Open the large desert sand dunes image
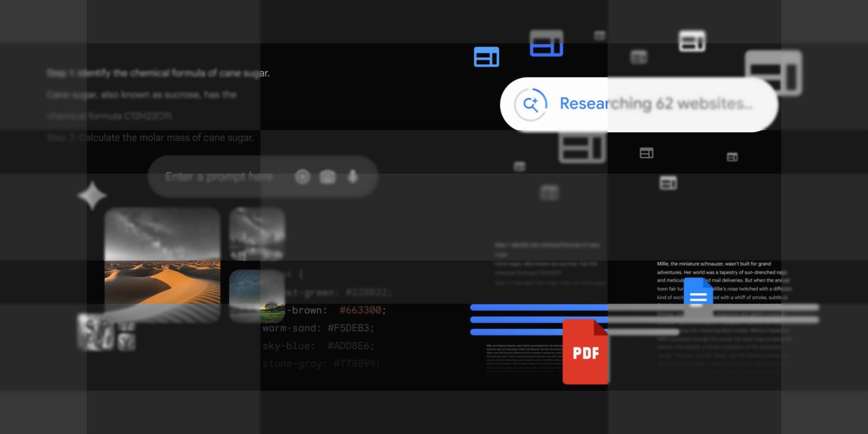 click(x=162, y=266)
